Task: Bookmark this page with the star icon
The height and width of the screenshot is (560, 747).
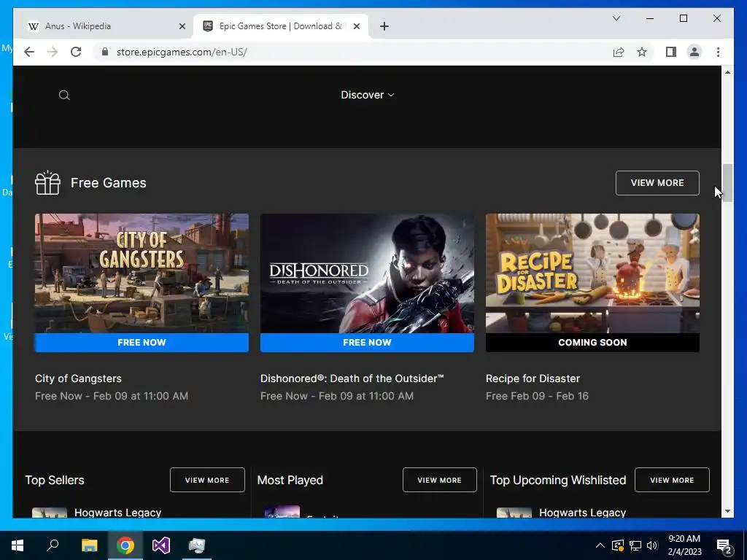Action: tap(642, 52)
